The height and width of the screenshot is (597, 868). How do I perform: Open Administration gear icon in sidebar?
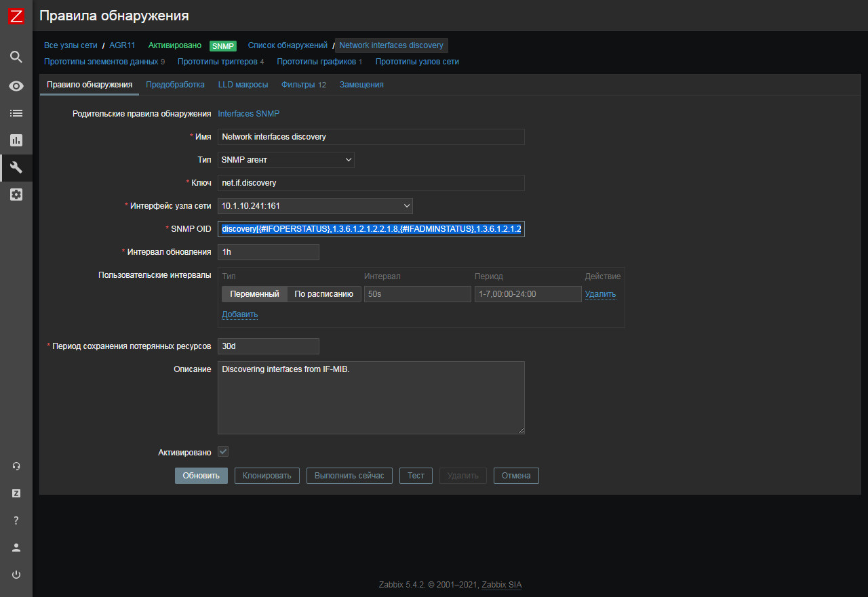[x=16, y=194]
